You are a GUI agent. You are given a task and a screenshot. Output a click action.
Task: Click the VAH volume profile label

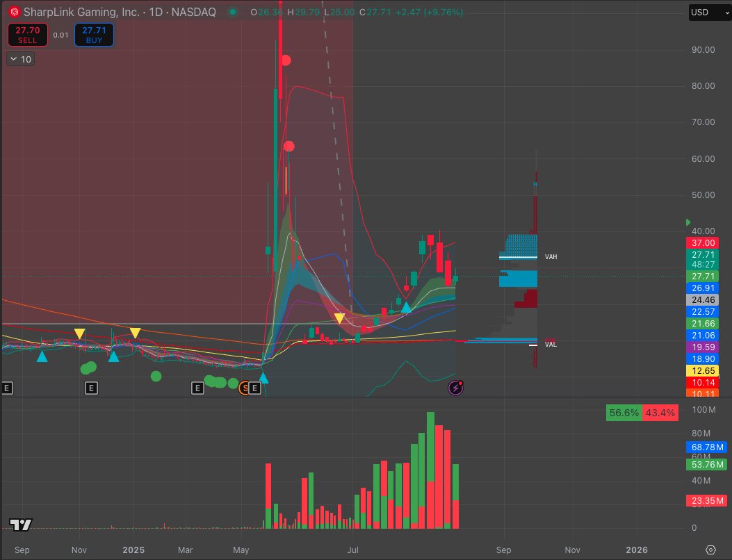click(551, 256)
